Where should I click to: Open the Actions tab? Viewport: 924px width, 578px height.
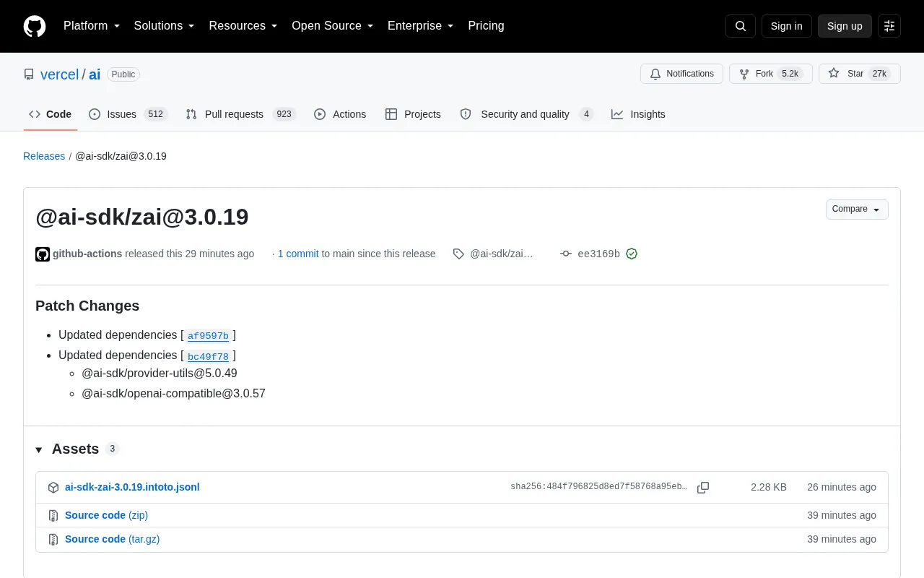click(340, 114)
